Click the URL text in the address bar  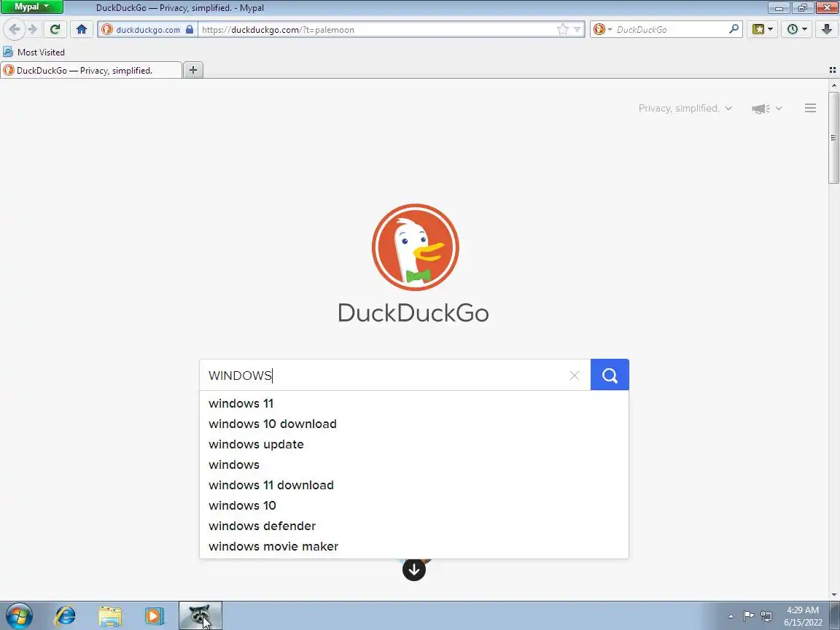pos(278,30)
